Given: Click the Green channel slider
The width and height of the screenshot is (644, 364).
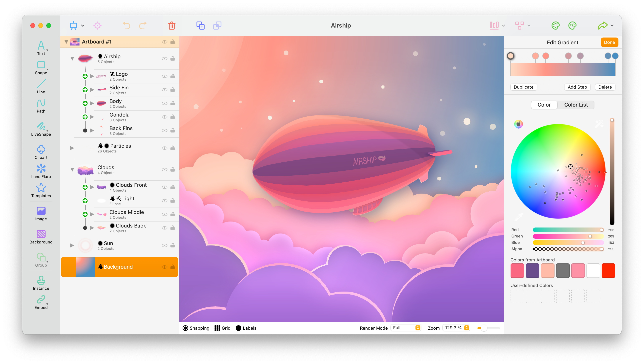Looking at the screenshot, I should pos(568,236).
